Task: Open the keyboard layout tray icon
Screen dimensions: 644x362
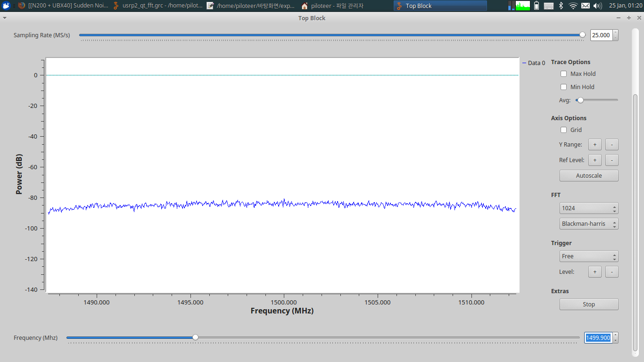Action: 549,6
